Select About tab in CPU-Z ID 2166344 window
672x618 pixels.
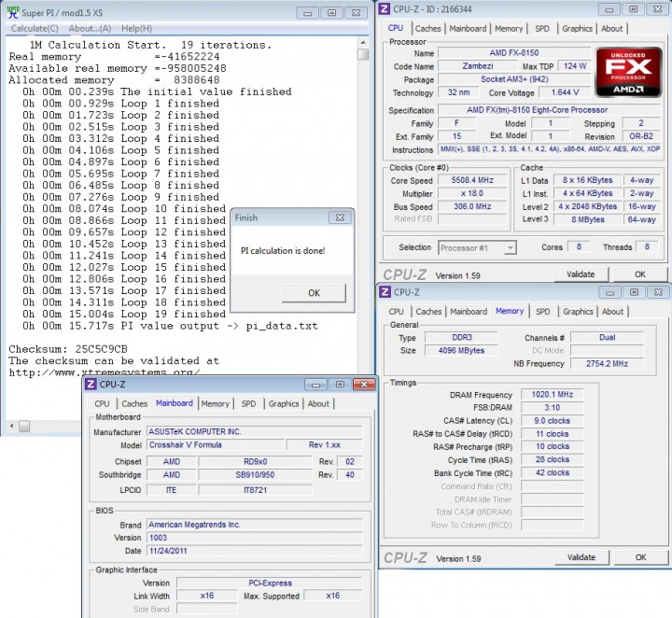coord(611,29)
